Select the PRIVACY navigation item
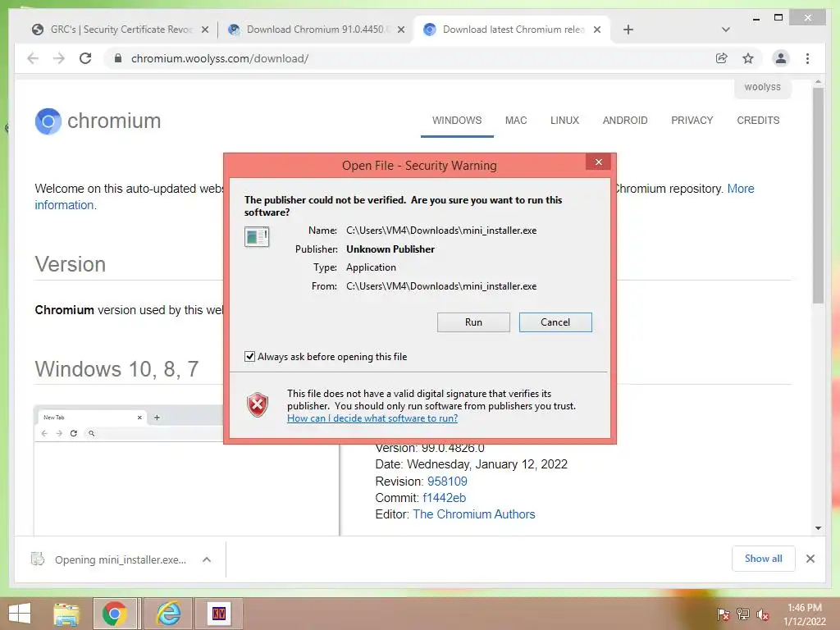This screenshot has height=630, width=840. tap(692, 121)
